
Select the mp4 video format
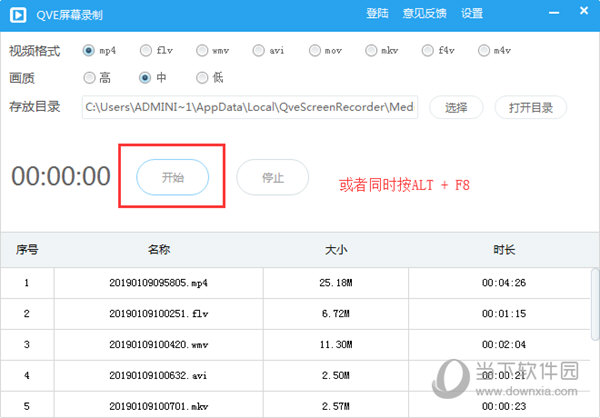click(90, 50)
